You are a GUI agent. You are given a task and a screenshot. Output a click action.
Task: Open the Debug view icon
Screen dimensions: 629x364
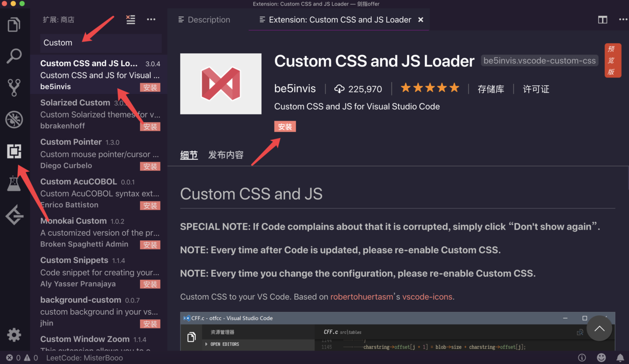[x=14, y=120]
